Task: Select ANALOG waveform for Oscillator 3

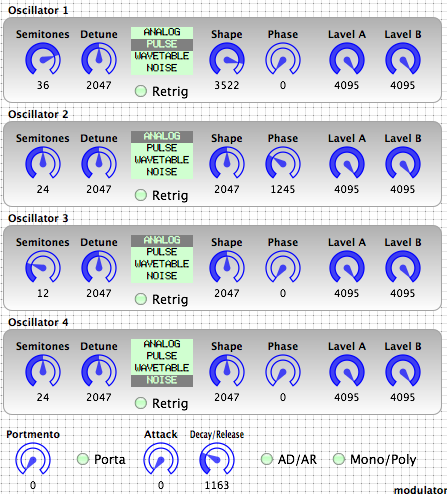Action: point(162,240)
